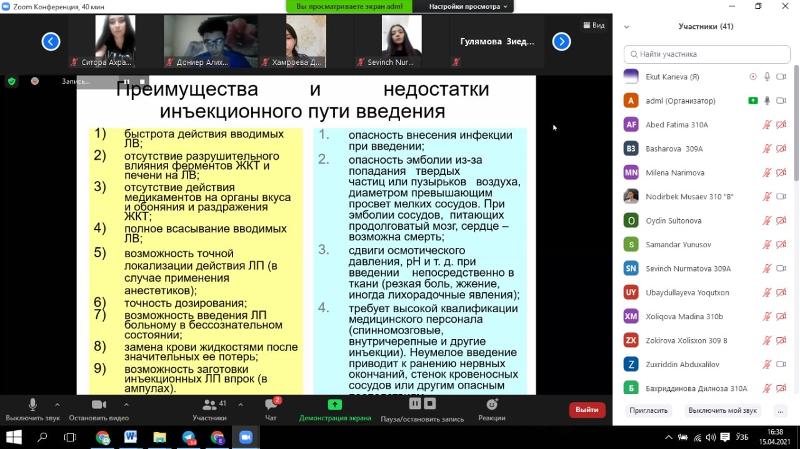The image size is (800, 449).
Task: Click the Invite button in participants panel
Action: [x=649, y=411]
